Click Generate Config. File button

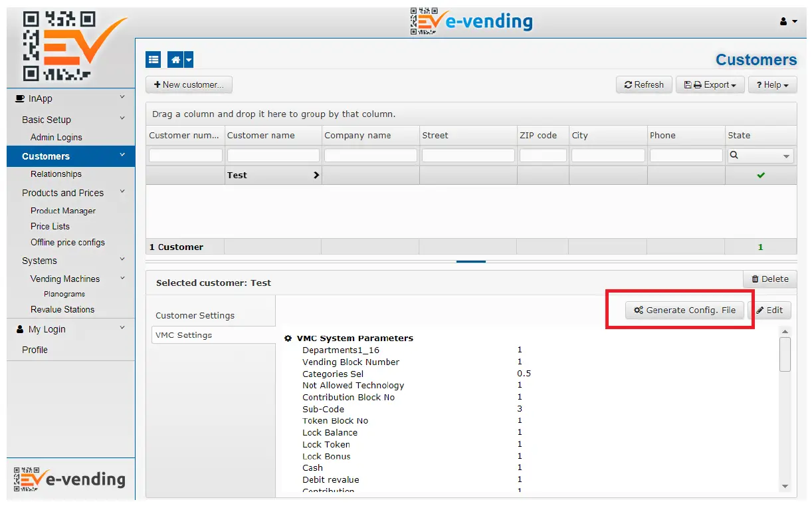tap(684, 311)
